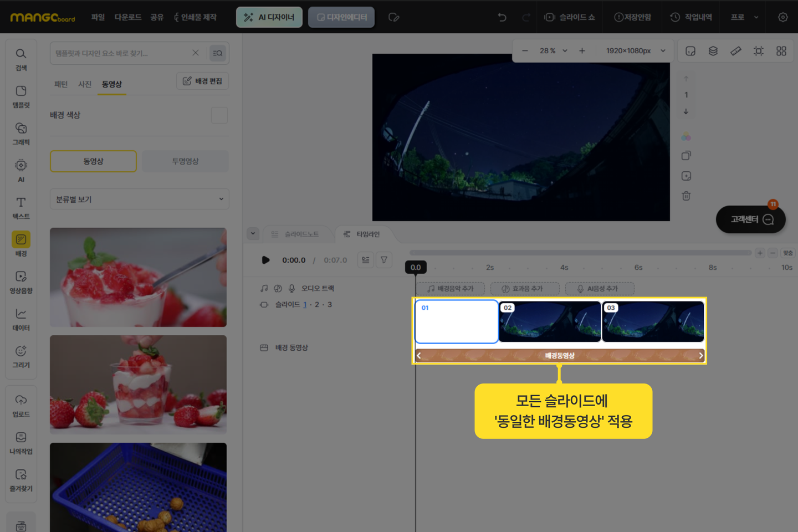The image size is (798, 532).
Task: Open the layers icon in top toolbar
Action: [713, 51]
